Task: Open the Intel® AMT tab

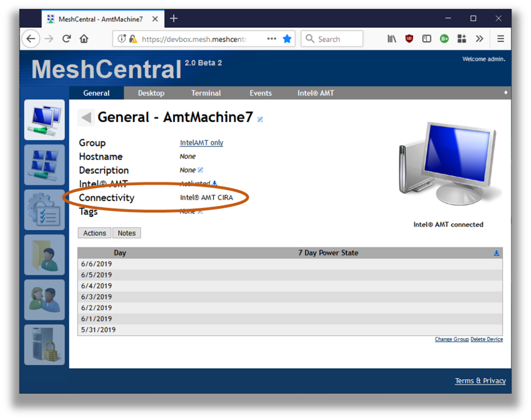Action: tap(316, 93)
